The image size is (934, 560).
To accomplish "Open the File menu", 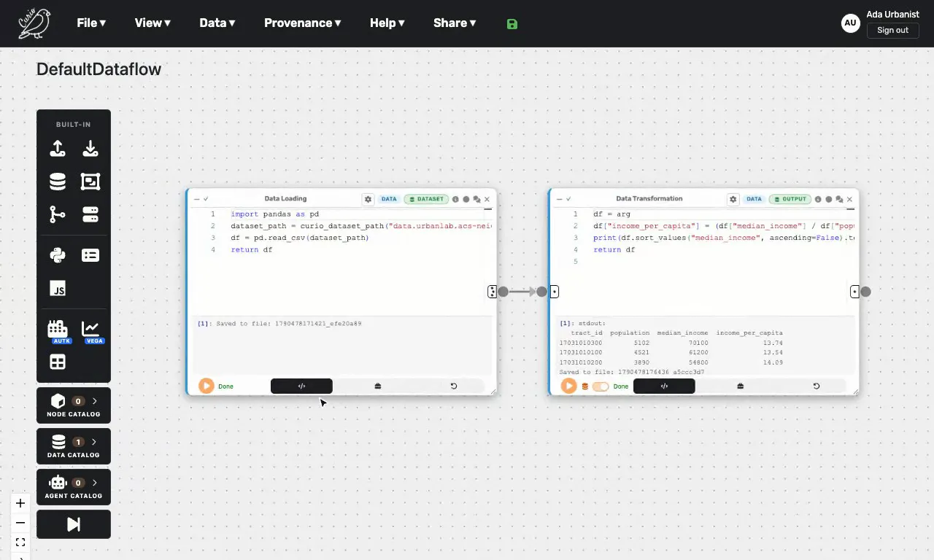I will coord(91,23).
